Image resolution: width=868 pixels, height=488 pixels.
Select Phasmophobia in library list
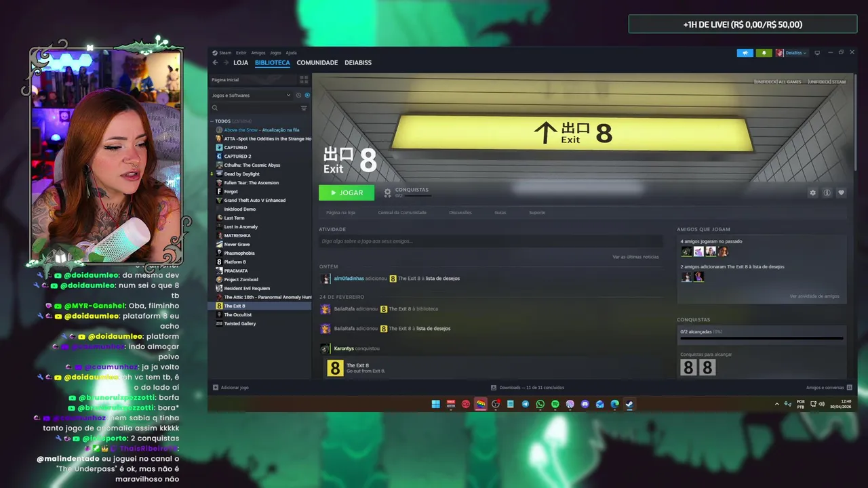click(x=239, y=253)
